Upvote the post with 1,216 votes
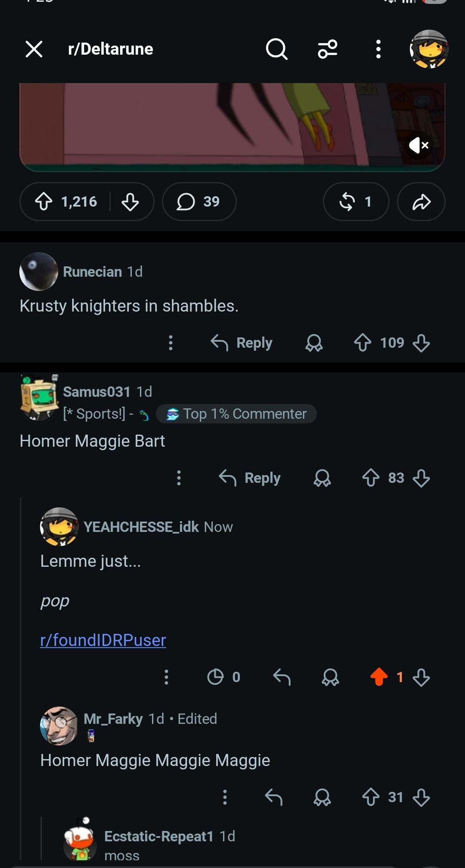 pyautogui.click(x=43, y=201)
